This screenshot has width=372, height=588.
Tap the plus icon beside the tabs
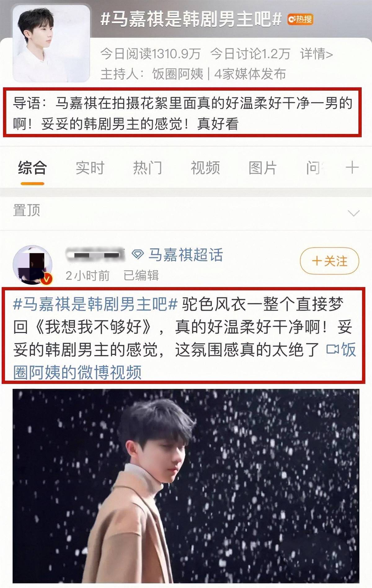tap(352, 168)
